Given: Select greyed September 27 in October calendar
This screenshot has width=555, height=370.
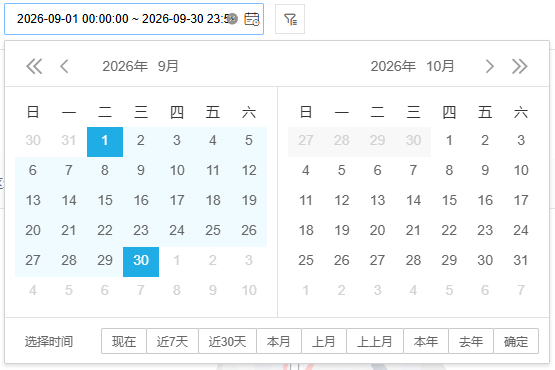Looking at the screenshot, I should 306,141.
